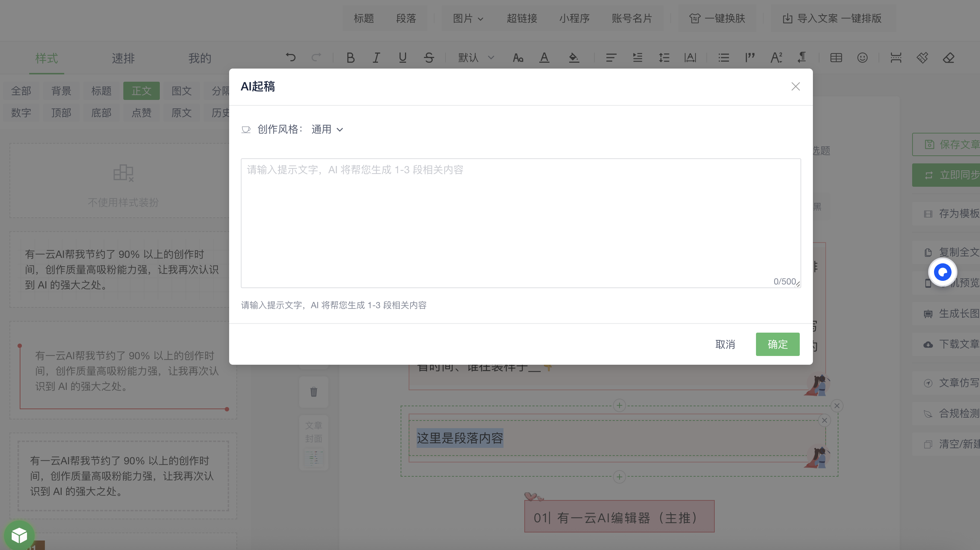Viewport: 980px width, 550px height.
Task: Open the font color tool
Action: pyautogui.click(x=544, y=58)
